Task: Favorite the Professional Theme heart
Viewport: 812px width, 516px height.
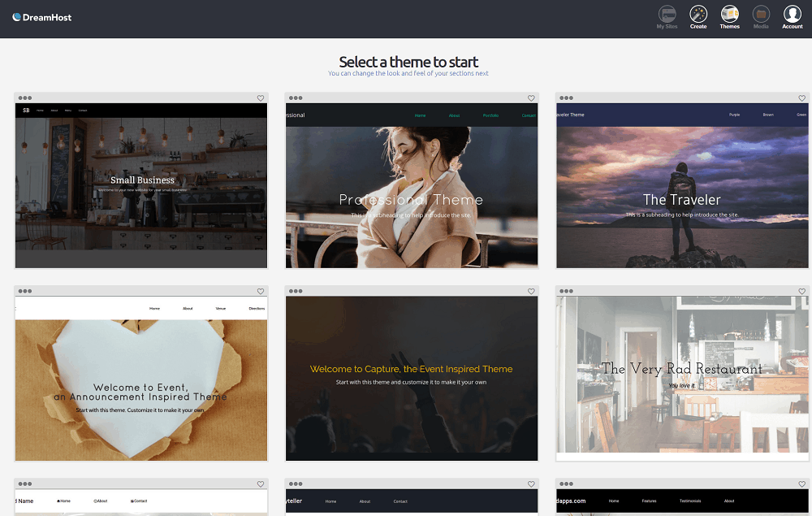Action: tap(531, 98)
